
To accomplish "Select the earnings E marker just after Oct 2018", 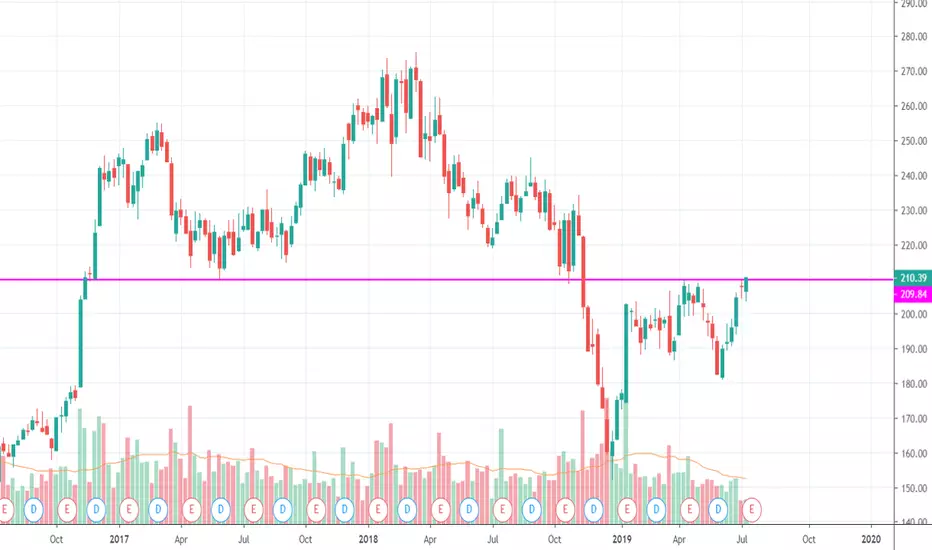I will pyautogui.click(x=565, y=510).
